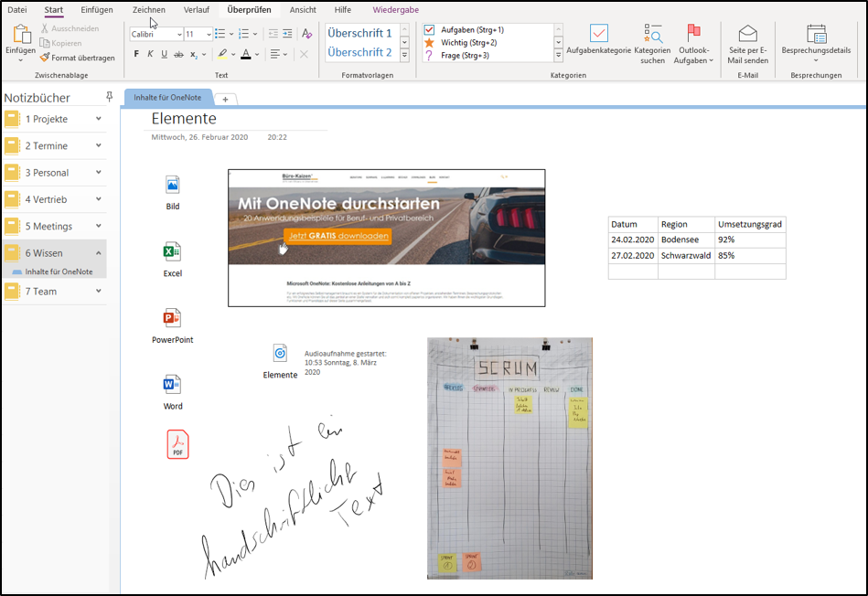
Task: Expand the Kategorien tags gallery
Action: coord(559,55)
